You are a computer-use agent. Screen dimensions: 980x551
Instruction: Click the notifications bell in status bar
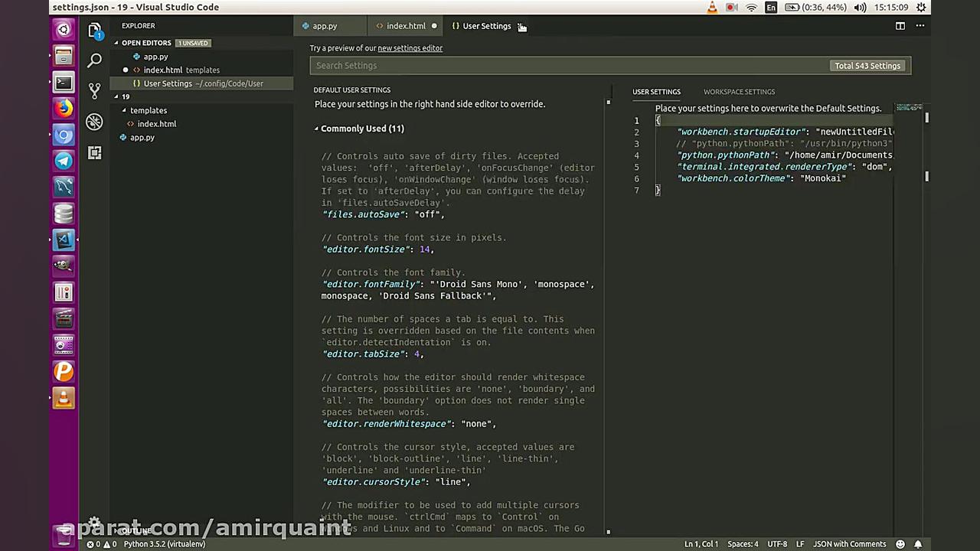[918, 544]
